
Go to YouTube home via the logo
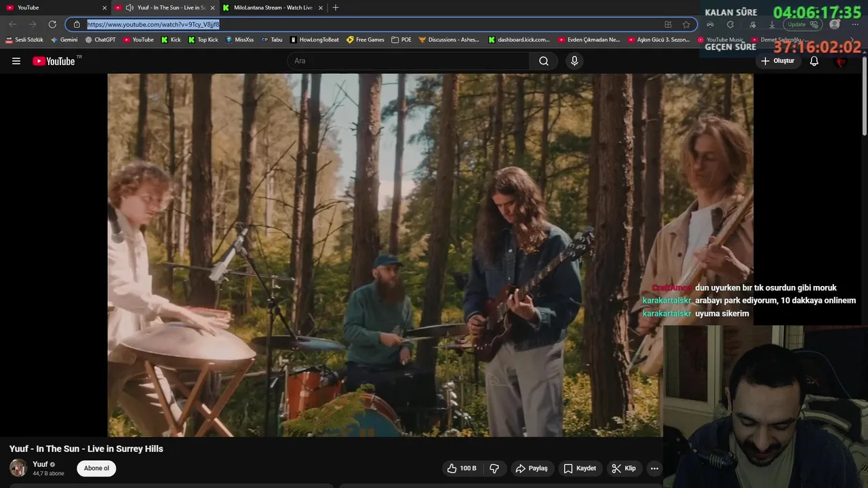pos(54,61)
